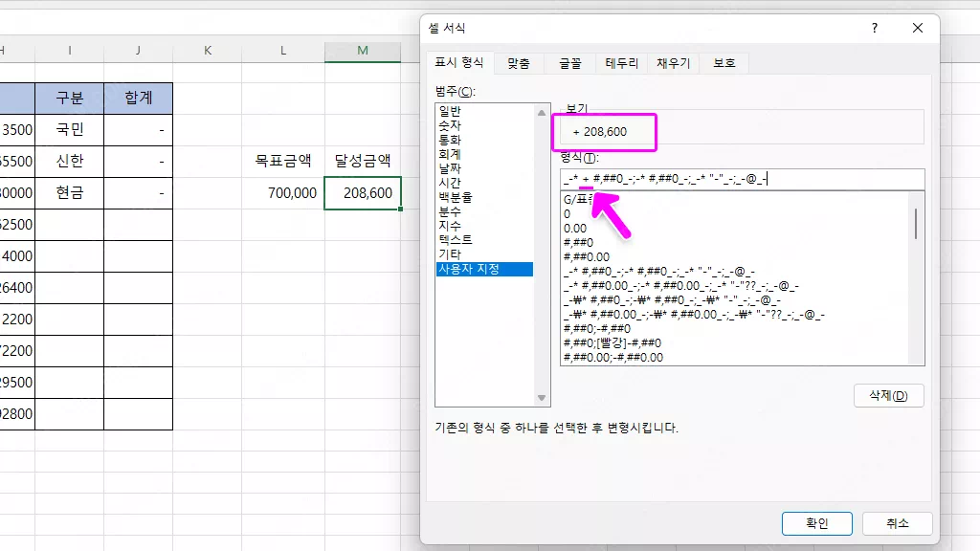
Task: Select 시간 category
Action: pos(484,183)
